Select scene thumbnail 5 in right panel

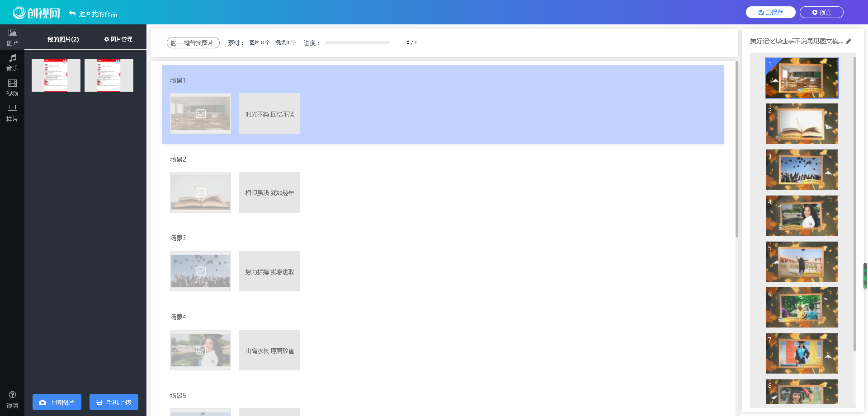point(802,262)
